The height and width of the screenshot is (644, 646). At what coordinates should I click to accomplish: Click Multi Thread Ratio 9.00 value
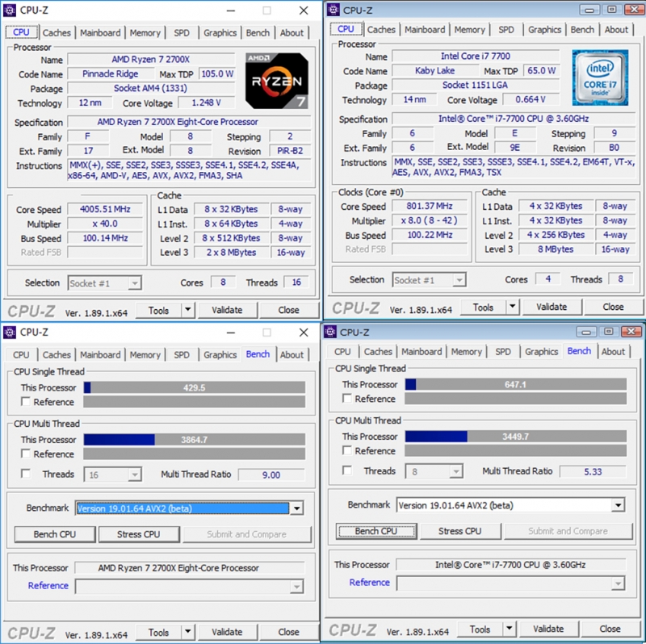tap(271, 475)
